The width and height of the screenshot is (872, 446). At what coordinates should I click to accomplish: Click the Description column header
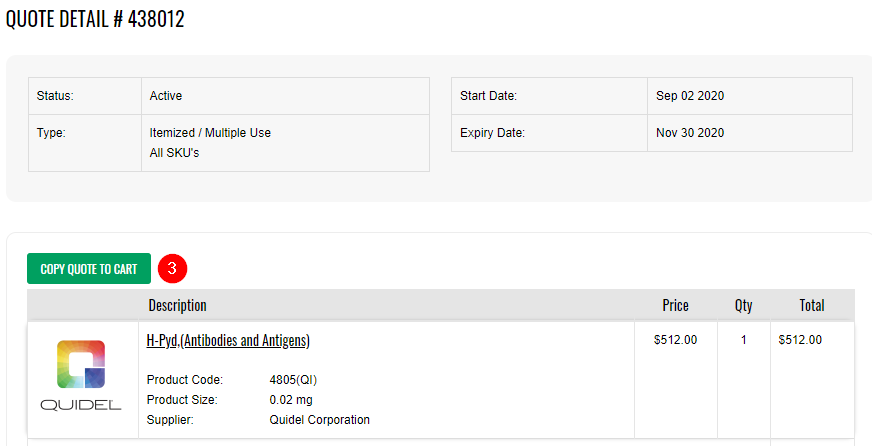point(177,305)
